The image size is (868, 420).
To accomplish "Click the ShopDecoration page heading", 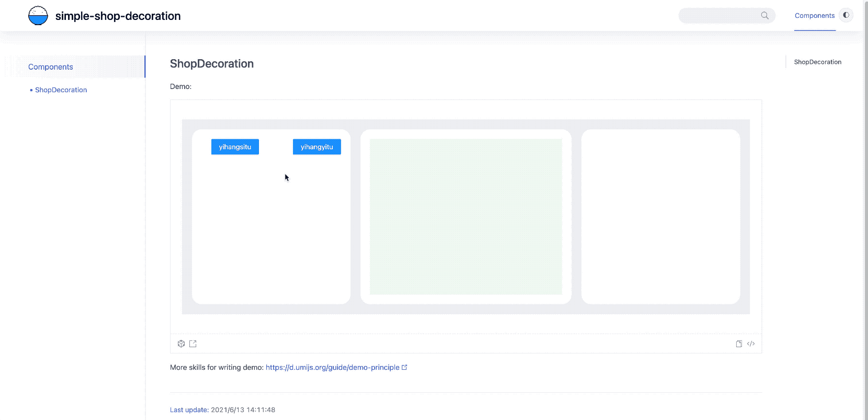I will coord(212,64).
